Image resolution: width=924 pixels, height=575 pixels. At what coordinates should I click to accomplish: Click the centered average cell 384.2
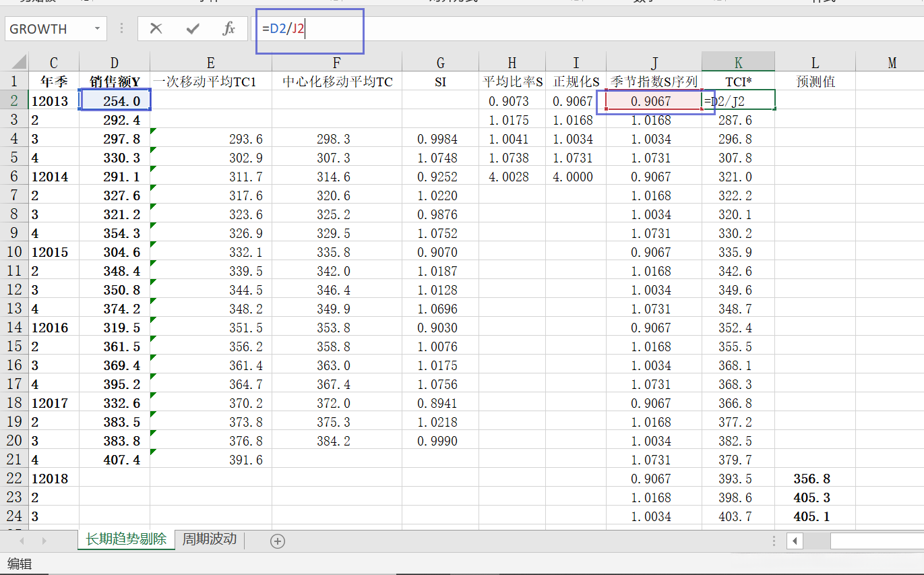tap(337, 441)
